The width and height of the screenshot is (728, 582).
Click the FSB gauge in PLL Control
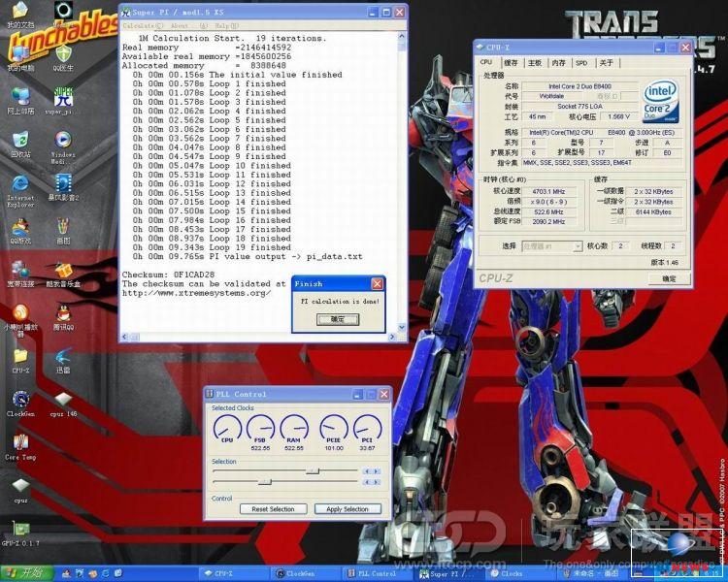(260, 429)
